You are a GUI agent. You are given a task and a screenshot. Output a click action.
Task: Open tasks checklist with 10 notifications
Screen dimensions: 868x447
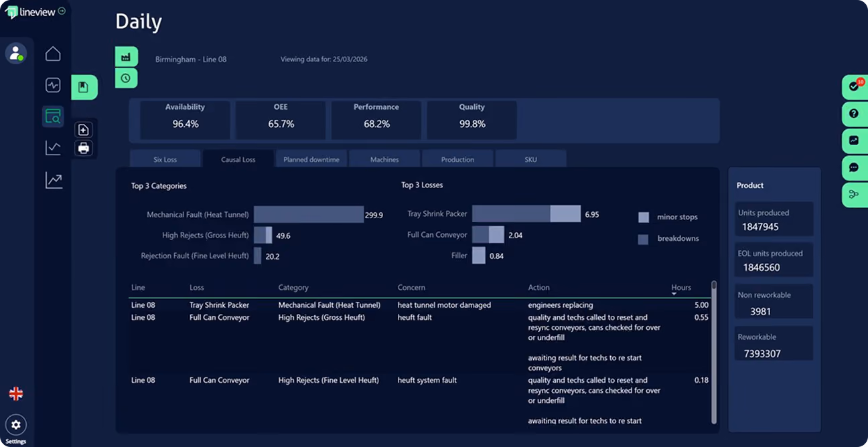(x=855, y=86)
